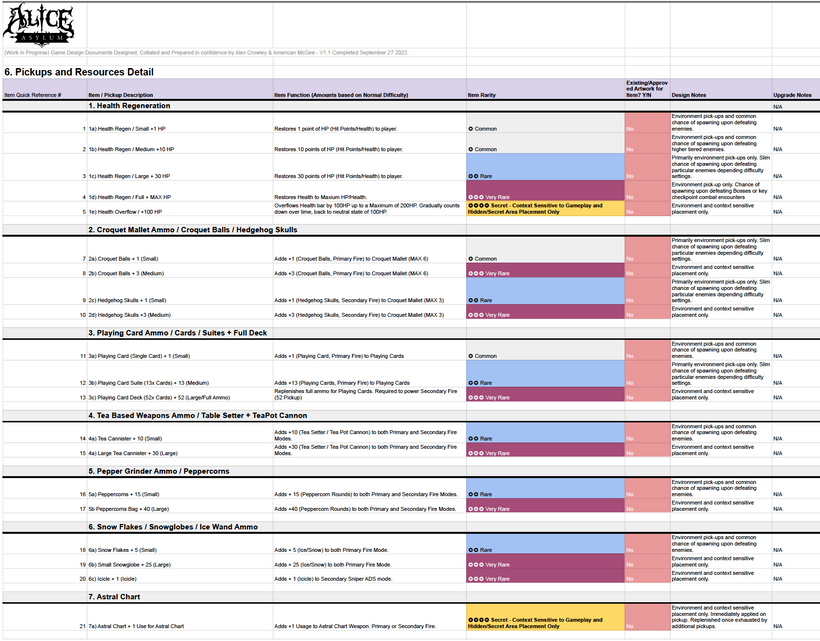Click the Alice Asylum logo image
The image size is (820, 641).
click(x=39, y=25)
